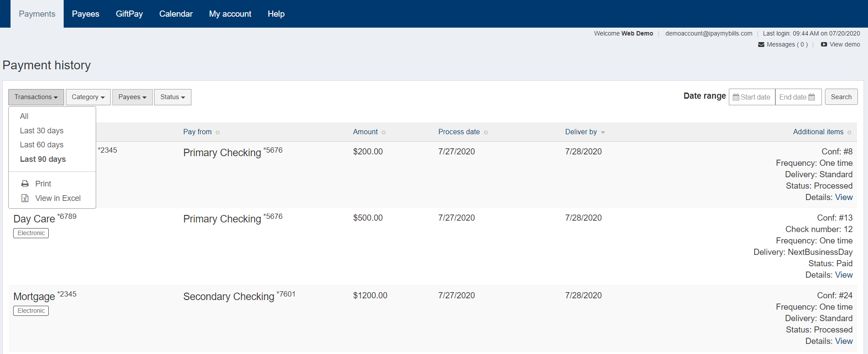Click the demoaccount@ipaymybills.com email text
This screenshot has height=354, width=868.
point(709,33)
